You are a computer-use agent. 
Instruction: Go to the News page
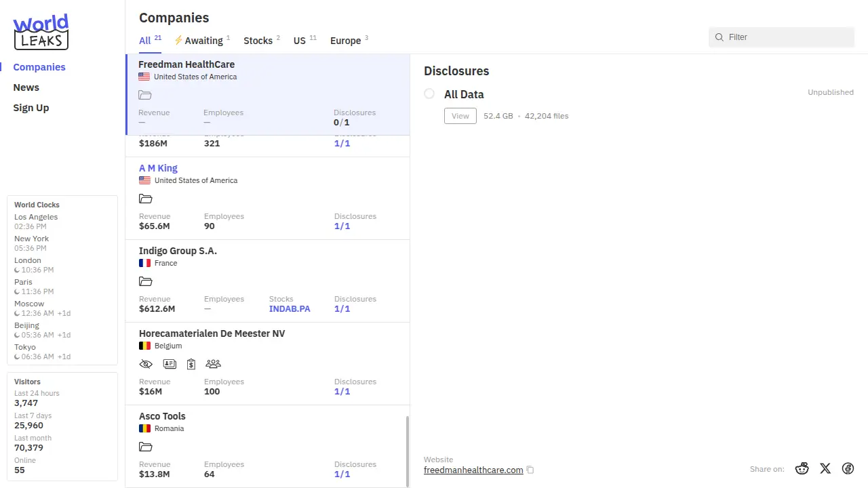(26, 87)
